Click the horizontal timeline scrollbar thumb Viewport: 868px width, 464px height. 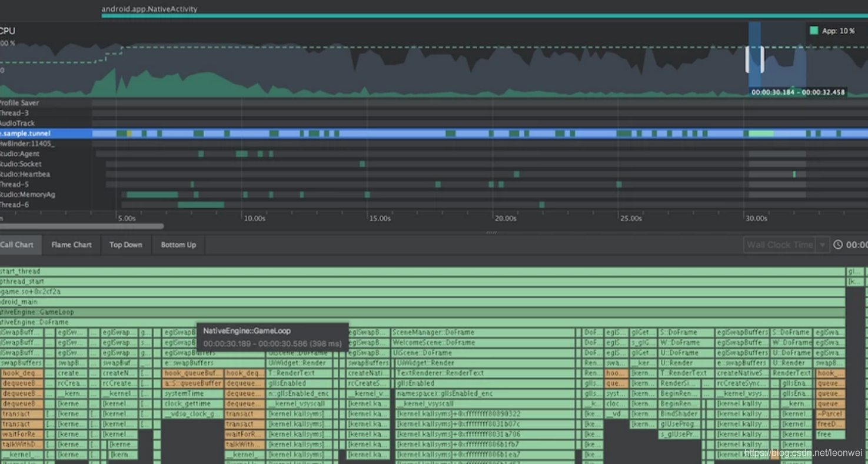(x=82, y=226)
